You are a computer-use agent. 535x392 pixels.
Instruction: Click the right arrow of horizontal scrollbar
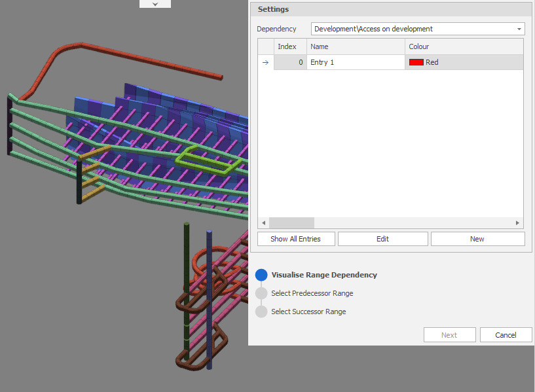517,223
